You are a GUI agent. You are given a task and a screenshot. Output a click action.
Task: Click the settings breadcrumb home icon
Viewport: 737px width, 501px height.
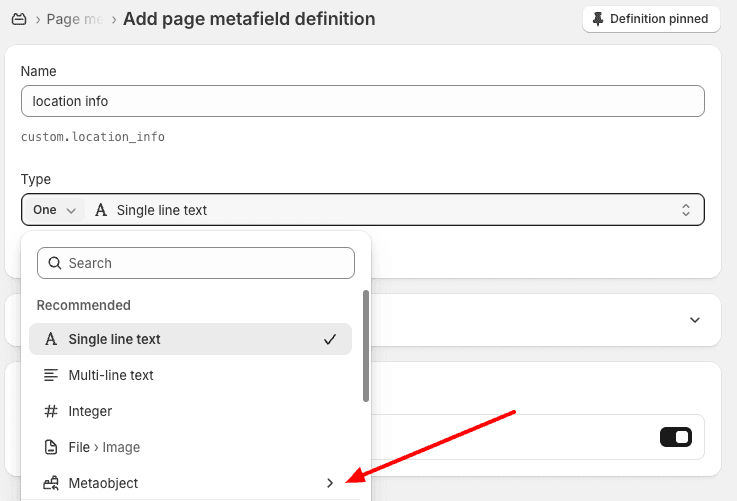pos(18,19)
